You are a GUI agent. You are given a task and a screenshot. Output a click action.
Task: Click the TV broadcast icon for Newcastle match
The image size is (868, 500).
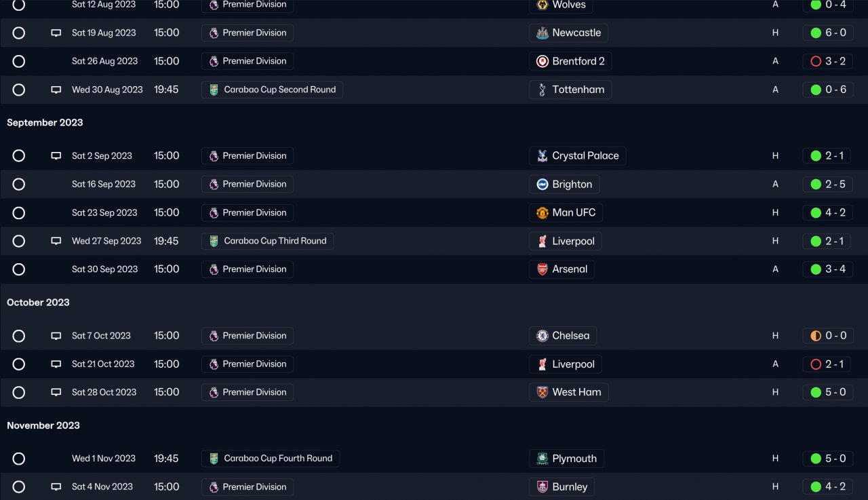pos(56,33)
